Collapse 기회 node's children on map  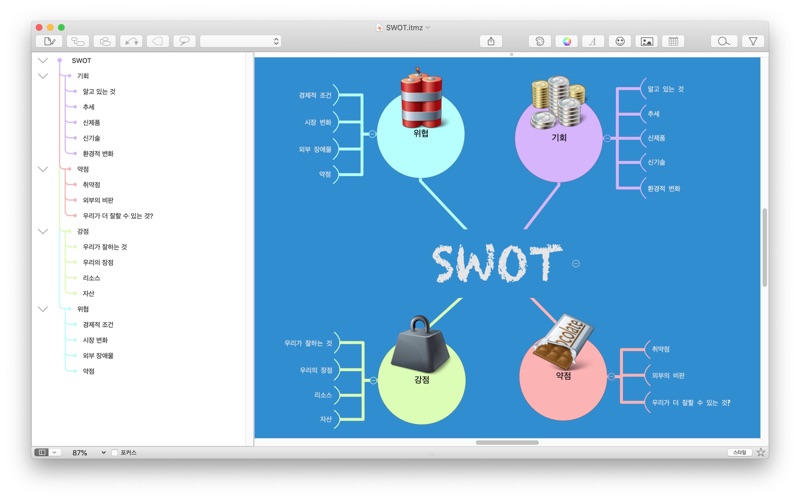click(x=607, y=138)
